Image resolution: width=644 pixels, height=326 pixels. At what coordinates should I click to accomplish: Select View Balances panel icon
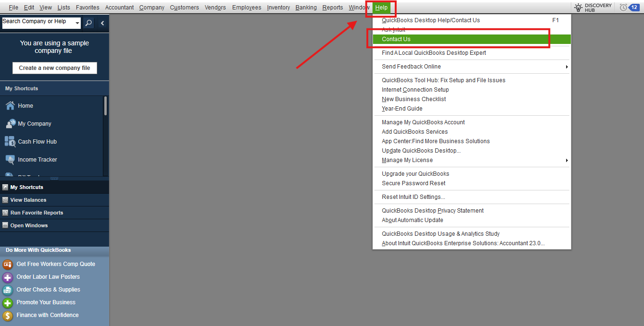5,200
